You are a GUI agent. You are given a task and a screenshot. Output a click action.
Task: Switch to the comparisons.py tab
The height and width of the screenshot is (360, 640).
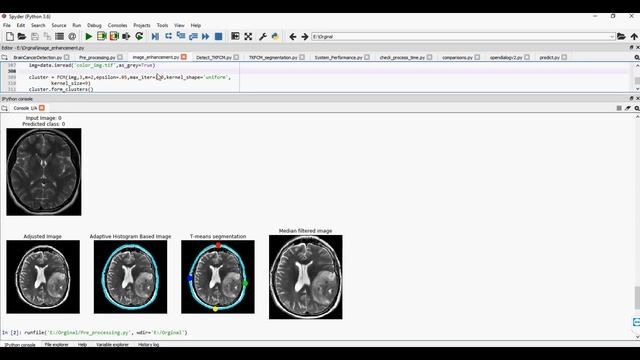[x=457, y=58]
